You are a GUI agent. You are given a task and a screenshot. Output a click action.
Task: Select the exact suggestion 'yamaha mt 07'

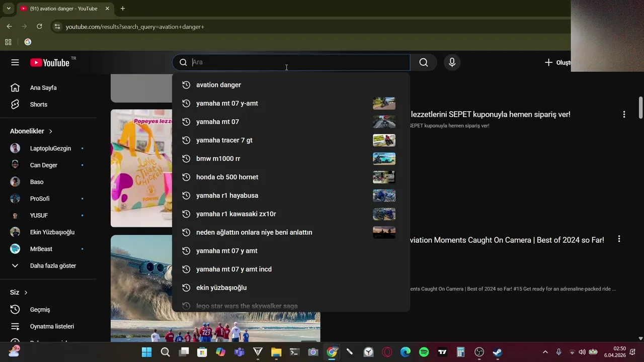point(291,122)
